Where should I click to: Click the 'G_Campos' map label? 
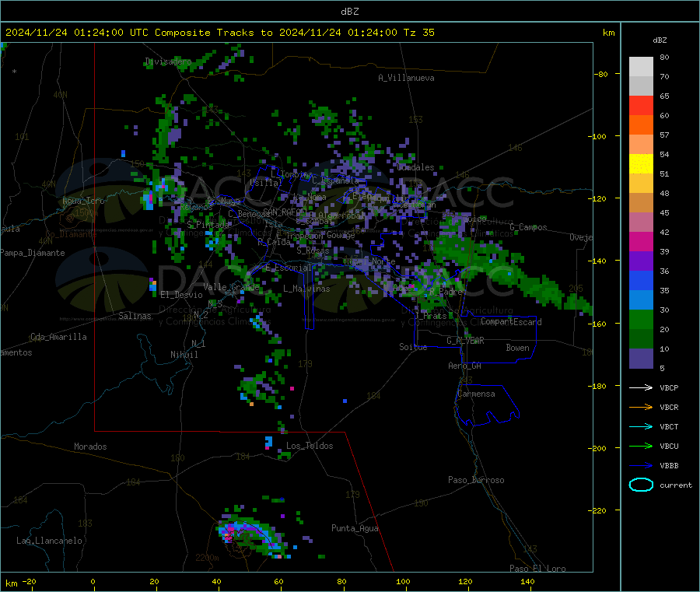click(x=528, y=227)
